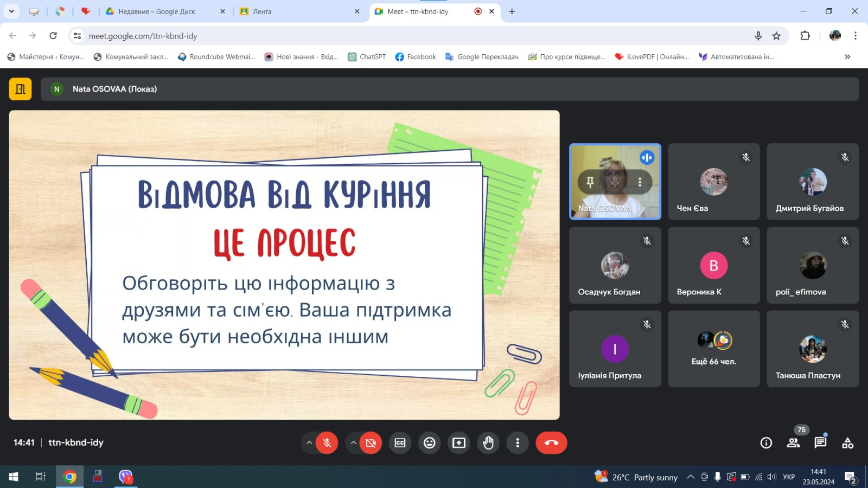868x488 pixels.
Task: Show the participants list
Action: point(793,442)
